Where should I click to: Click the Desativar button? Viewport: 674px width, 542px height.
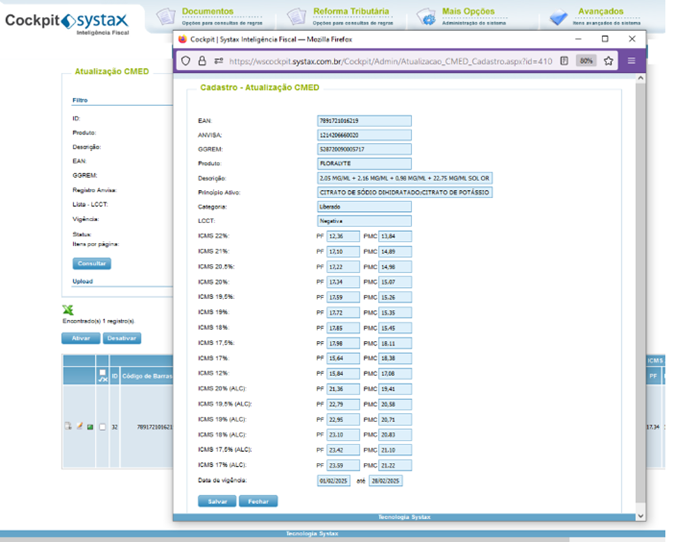coord(122,338)
